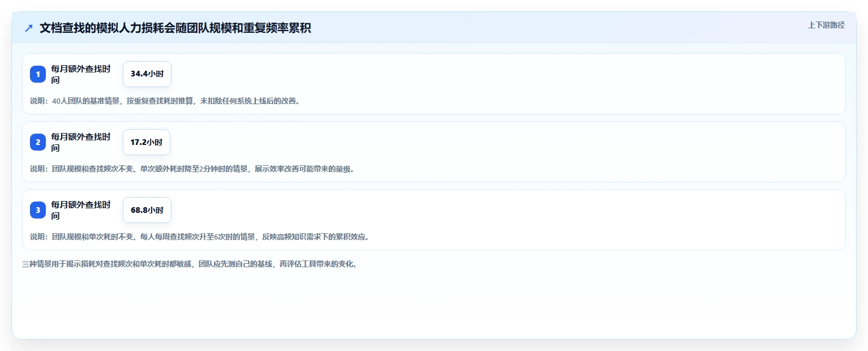This screenshot has height=351, width=868.
Task: Select the 68.8小时 value chip
Action: point(147,210)
